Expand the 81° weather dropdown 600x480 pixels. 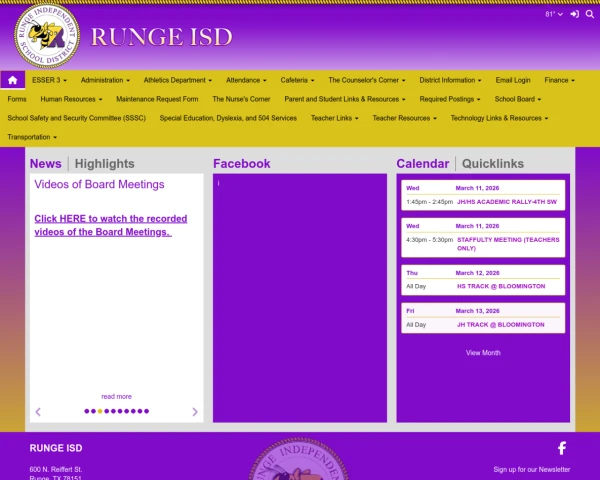click(x=554, y=15)
